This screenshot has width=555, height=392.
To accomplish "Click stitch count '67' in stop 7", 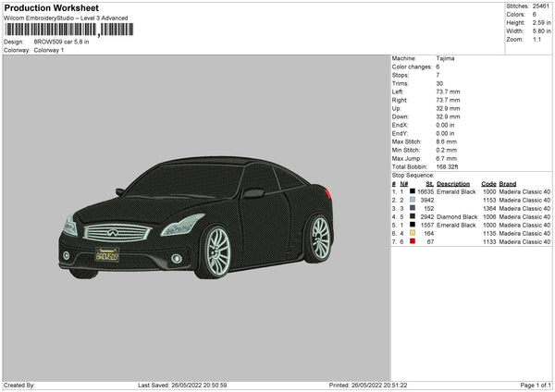I will click(430, 242).
